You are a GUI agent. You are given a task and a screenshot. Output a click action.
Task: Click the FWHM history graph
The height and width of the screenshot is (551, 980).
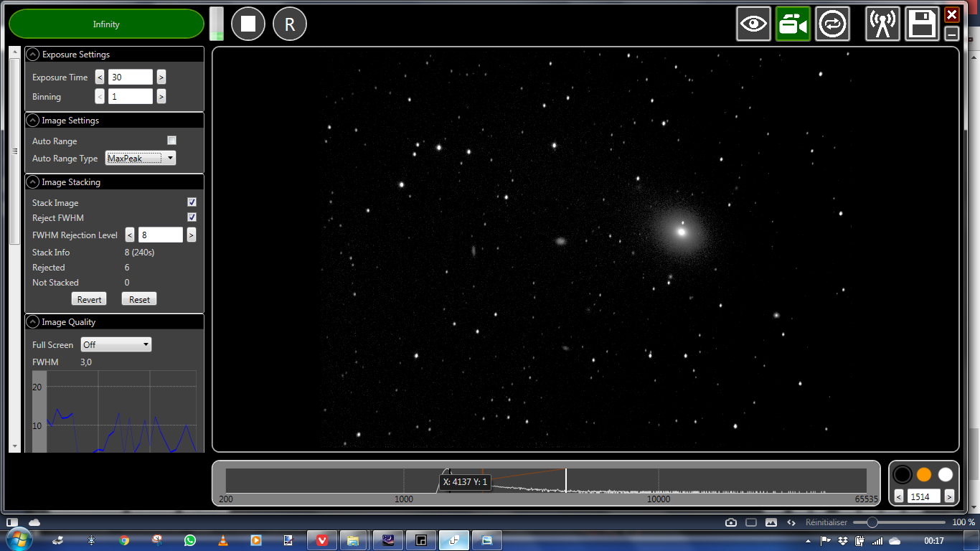[x=115, y=411]
